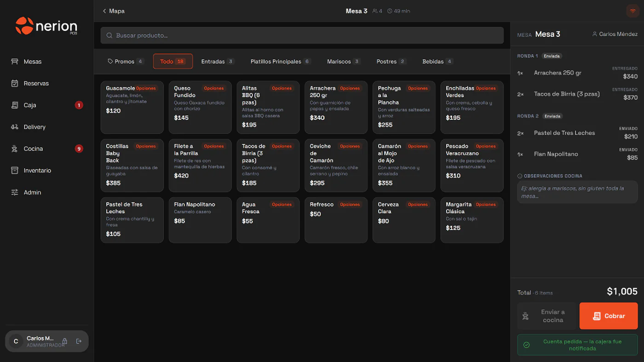
Task: Open Opciones for Guacamole
Action: coord(146,88)
